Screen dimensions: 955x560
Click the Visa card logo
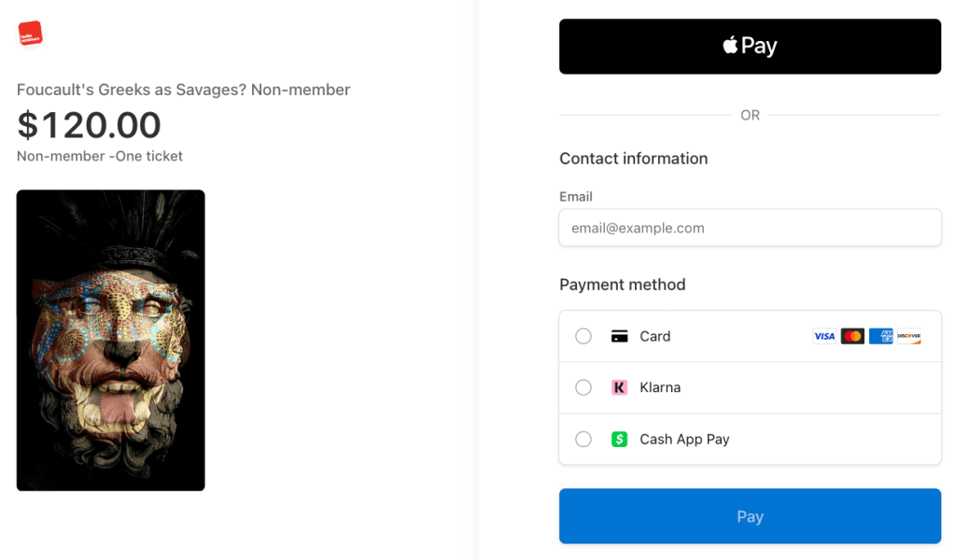(824, 336)
